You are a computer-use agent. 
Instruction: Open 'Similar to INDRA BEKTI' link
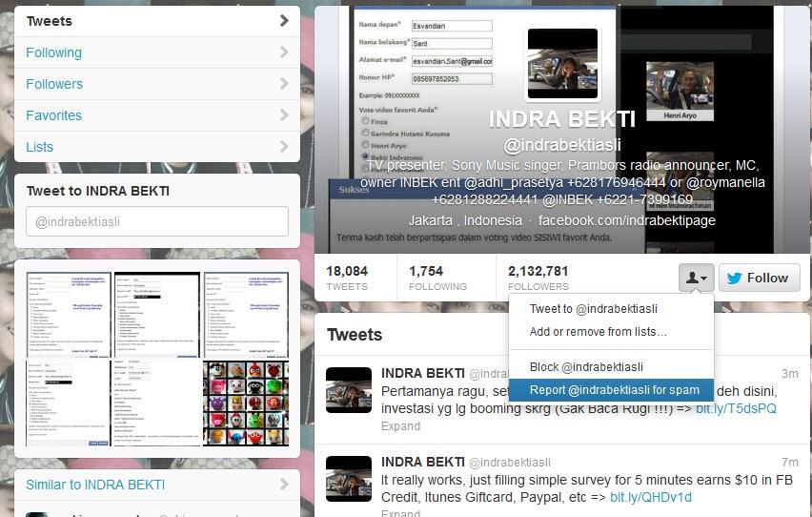[95, 485]
